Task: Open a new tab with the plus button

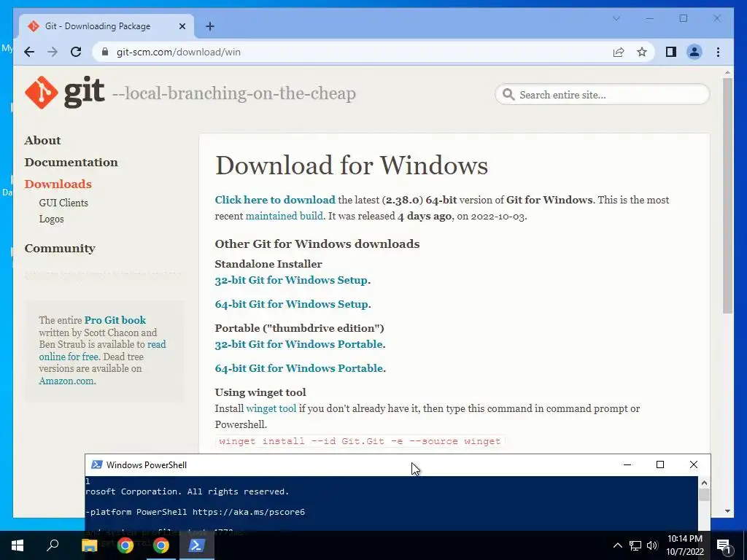Action: tap(209, 26)
